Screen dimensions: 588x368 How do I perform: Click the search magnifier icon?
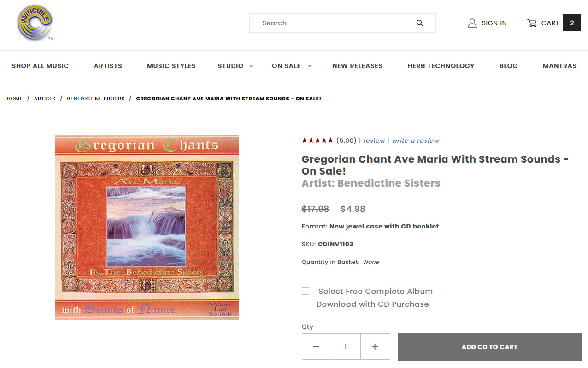[x=419, y=23]
